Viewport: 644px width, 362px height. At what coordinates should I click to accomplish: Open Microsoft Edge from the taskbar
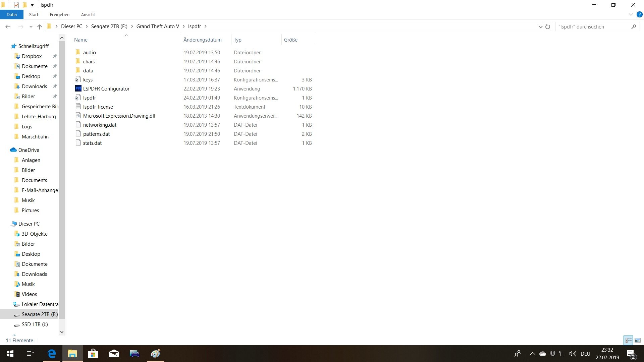[x=52, y=354]
